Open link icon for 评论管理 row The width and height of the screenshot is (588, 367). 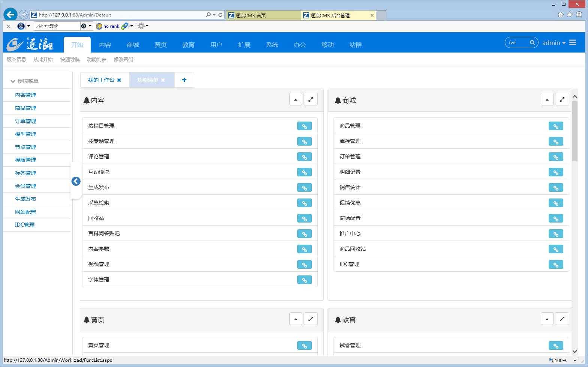pyautogui.click(x=304, y=157)
